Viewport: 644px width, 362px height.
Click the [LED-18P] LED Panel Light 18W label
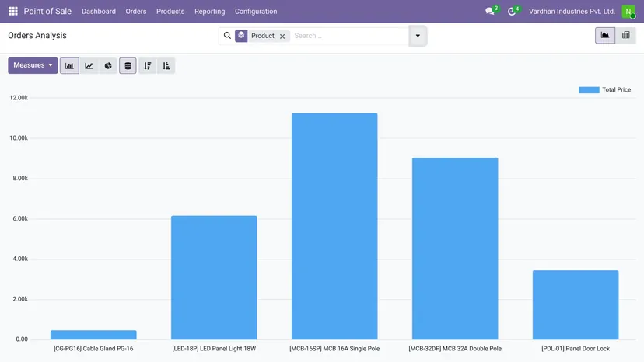(214, 349)
